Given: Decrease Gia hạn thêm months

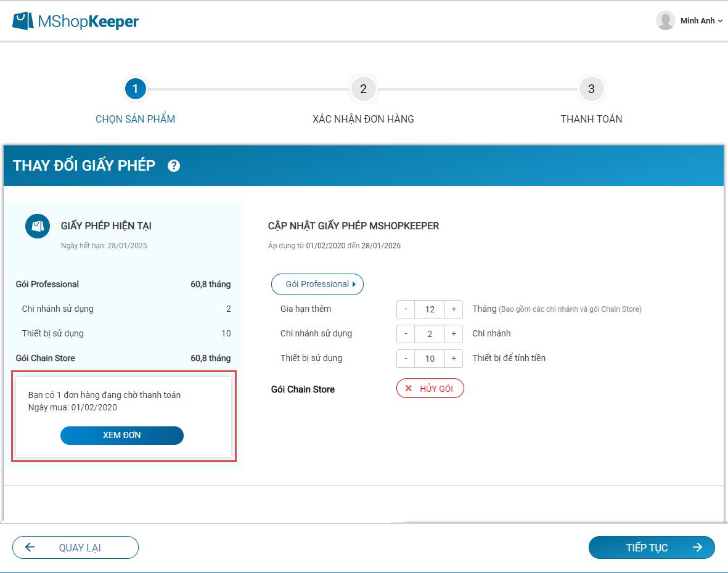Looking at the screenshot, I should tap(406, 309).
